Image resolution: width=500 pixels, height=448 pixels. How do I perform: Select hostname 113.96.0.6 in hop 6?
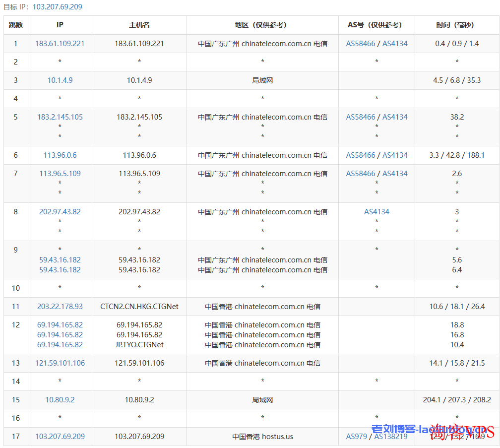tap(139, 155)
